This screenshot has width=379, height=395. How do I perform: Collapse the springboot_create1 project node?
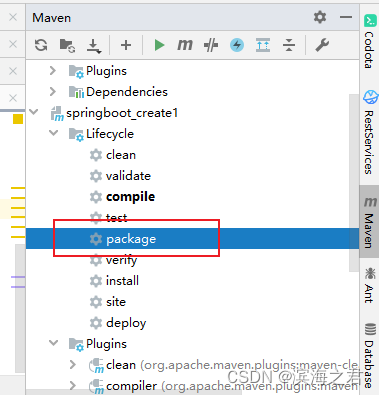(x=34, y=112)
